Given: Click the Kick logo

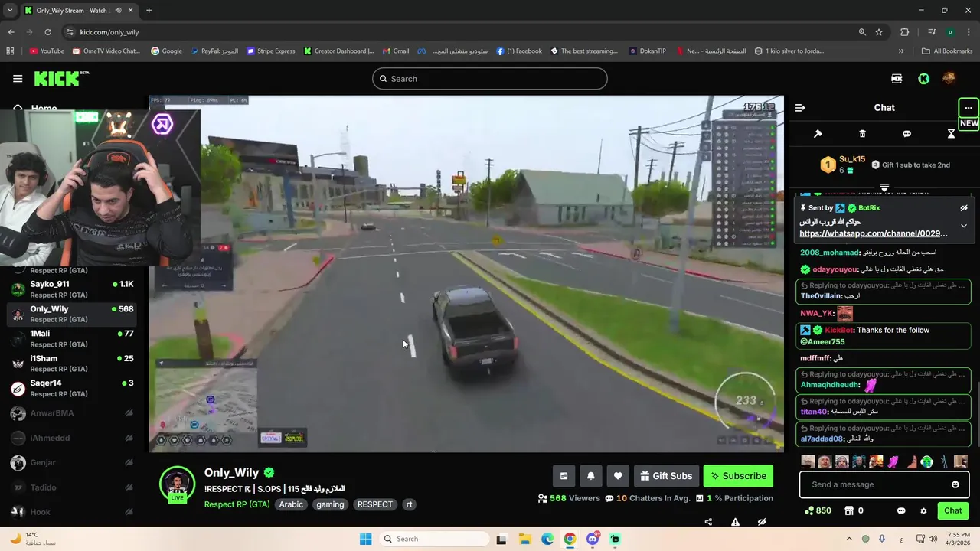Looking at the screenshot, I should point(61,78).
